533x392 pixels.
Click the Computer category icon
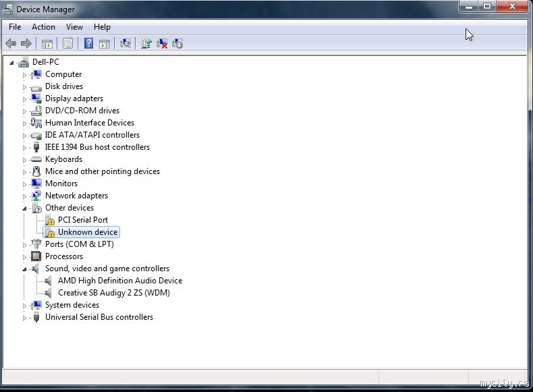pos(36,74)
